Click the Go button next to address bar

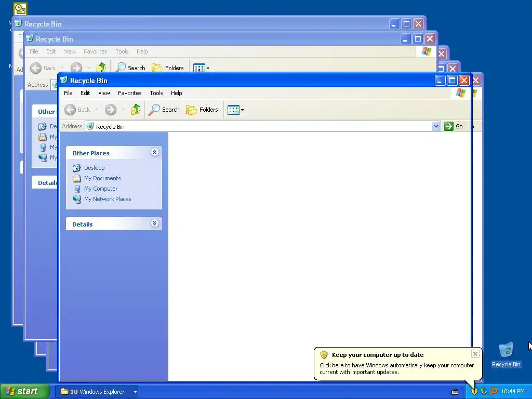(454, 127)
